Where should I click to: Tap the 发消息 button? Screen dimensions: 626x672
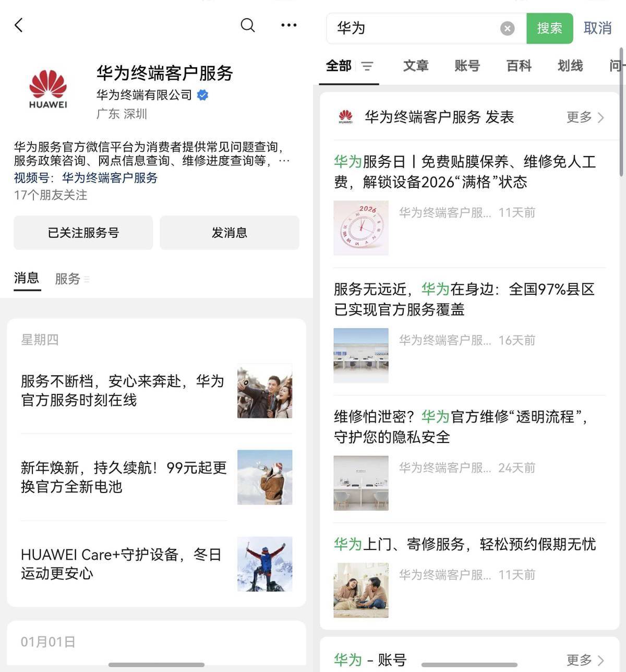coord(230,233)
